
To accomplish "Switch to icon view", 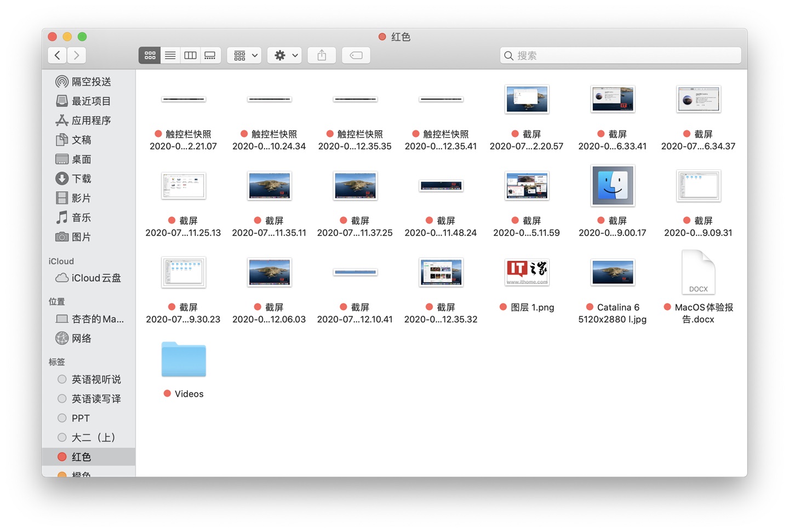I will 150,55.
